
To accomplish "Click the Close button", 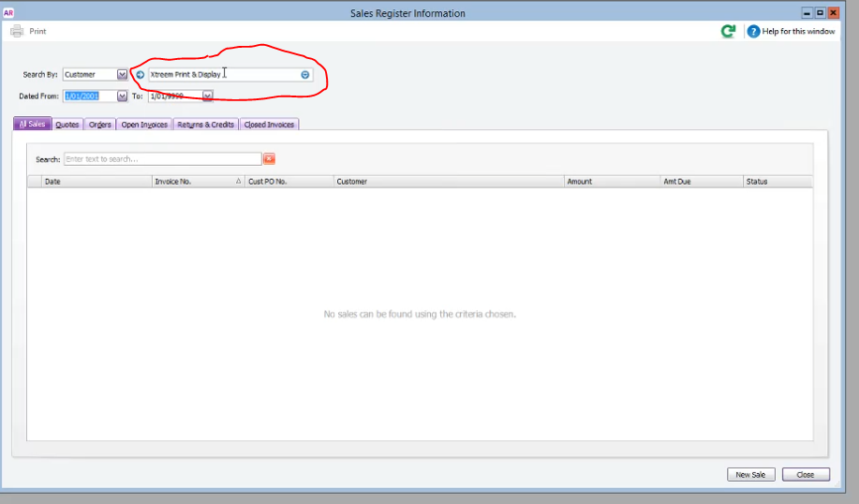I will tap(806, 474).
